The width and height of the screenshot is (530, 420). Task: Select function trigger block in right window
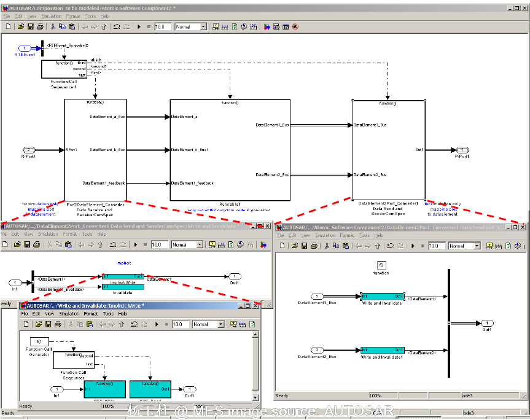point(381,265)
